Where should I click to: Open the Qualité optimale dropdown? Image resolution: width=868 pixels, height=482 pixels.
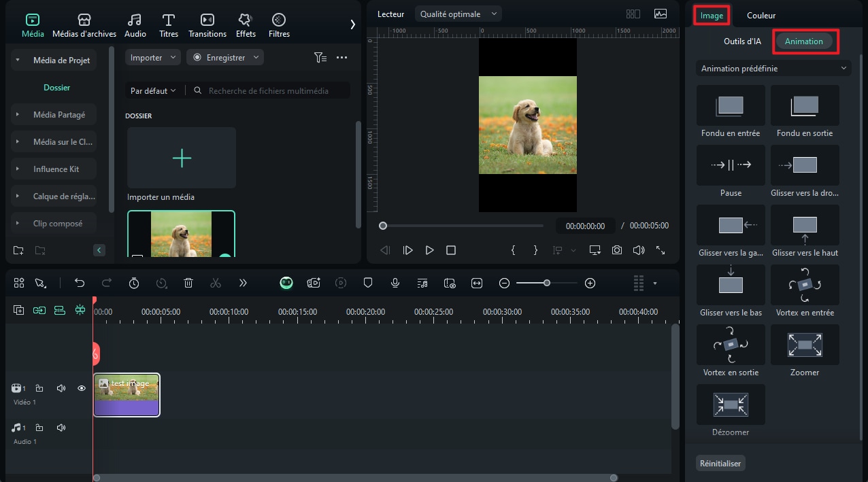pyautogui.click(x=458, y=14)
